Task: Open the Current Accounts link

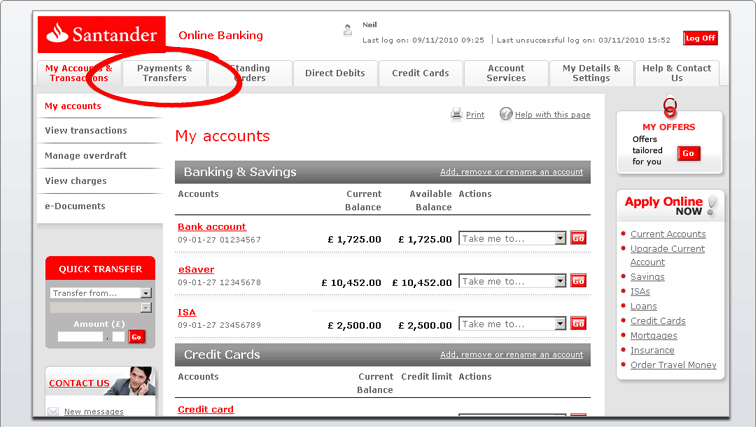Action: 668,234
